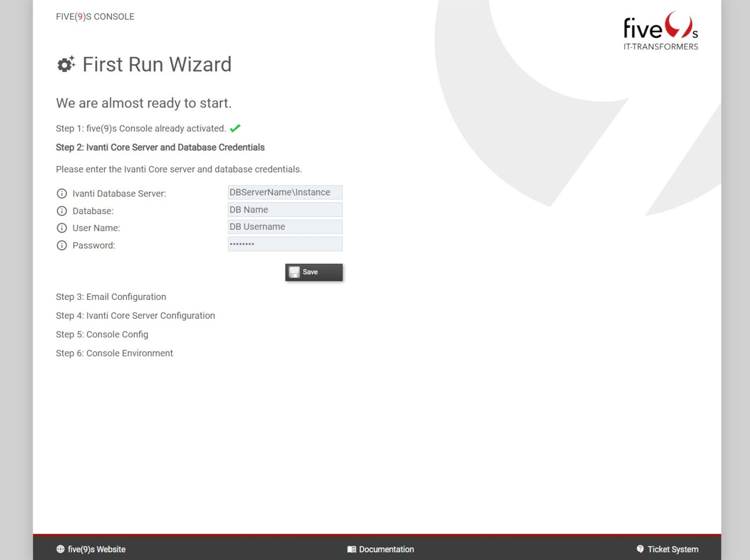Focus the DB Name input field
750x560 pixels.
click(x=285, y=210)
